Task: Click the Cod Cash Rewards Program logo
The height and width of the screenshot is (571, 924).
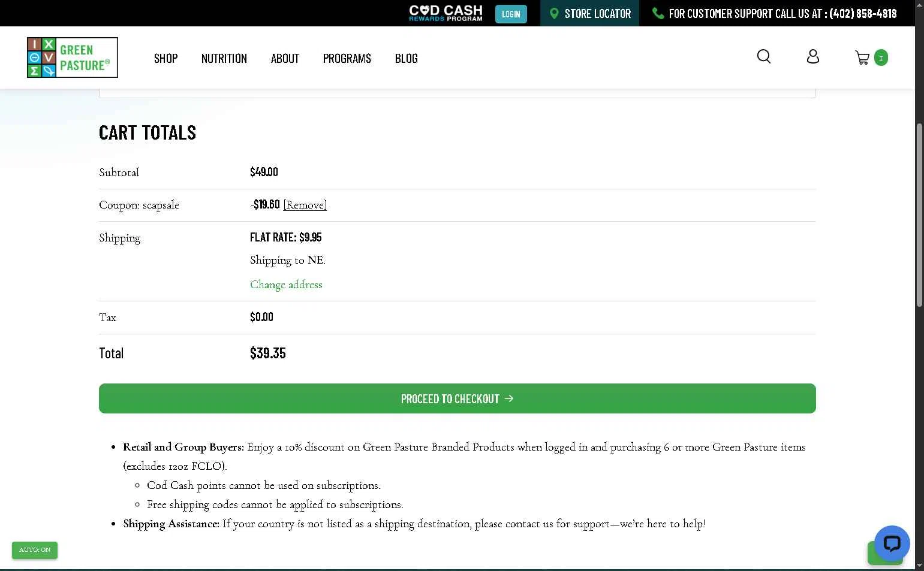Action: click(x=446, y=13)
